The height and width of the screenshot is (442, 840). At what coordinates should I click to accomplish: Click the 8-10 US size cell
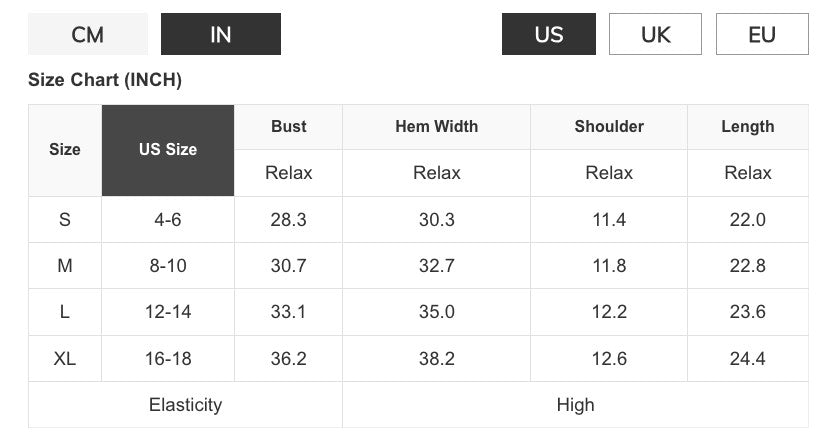coord(168,266)
